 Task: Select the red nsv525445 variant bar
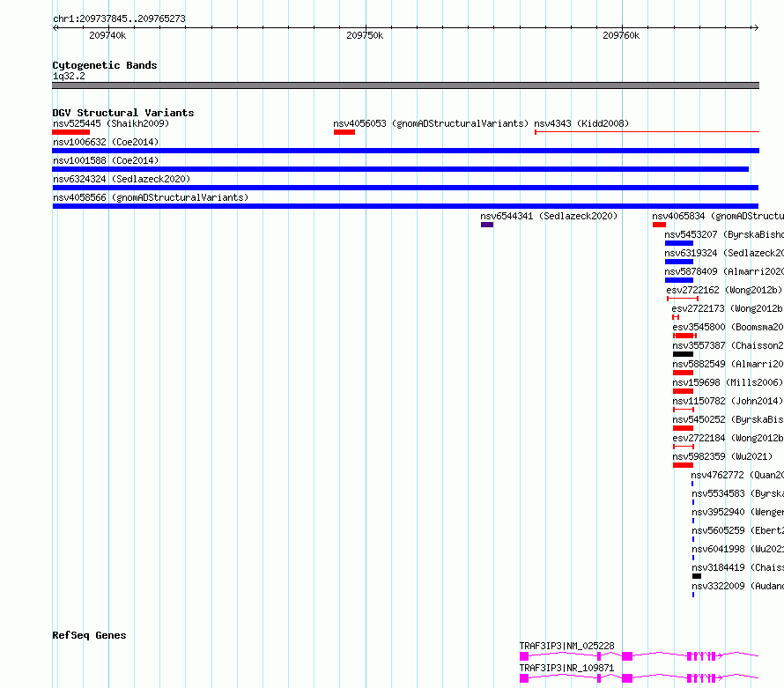pos(71,132)
